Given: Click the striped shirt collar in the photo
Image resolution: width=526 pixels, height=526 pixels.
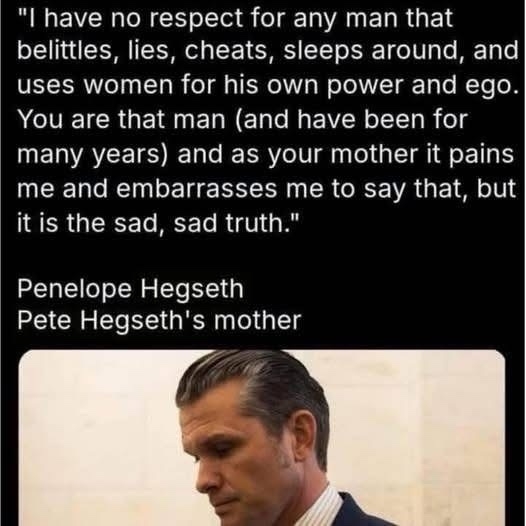Looking at the screenshot, I should pos(320,506).
